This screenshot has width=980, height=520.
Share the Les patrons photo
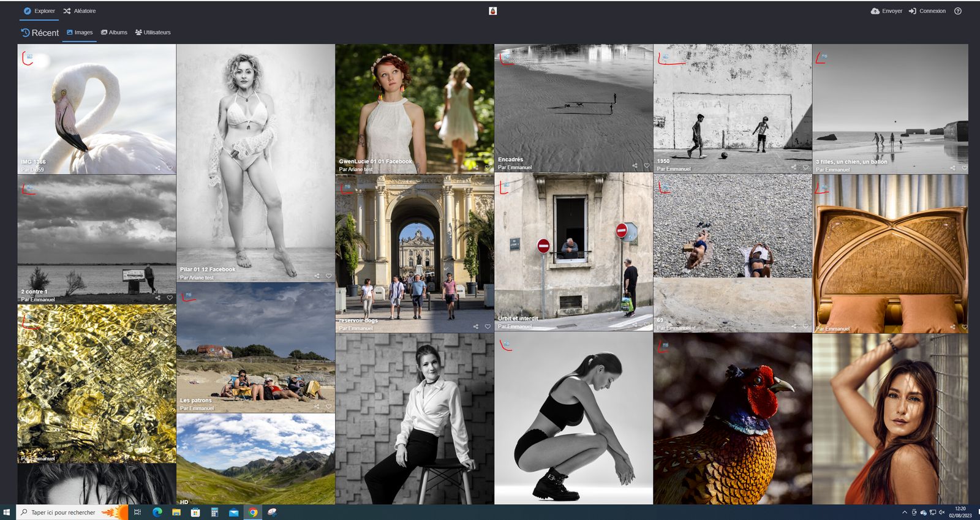click(x=317, y=406)
